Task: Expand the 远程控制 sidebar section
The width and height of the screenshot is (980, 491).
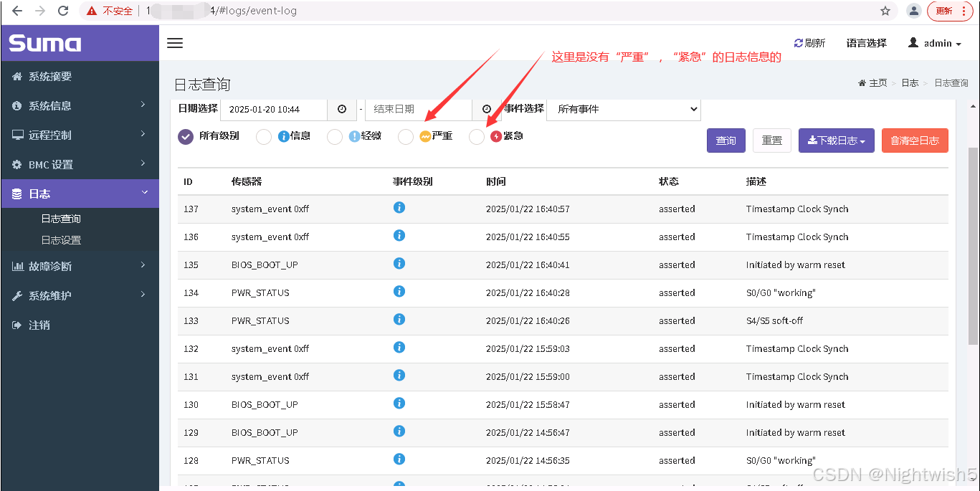Action: 80,135
